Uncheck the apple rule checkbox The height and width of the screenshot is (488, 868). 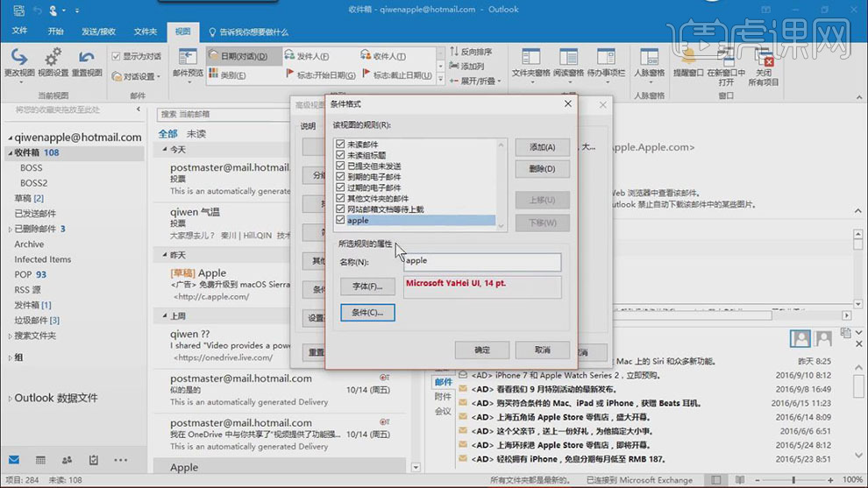click(340, 220)
